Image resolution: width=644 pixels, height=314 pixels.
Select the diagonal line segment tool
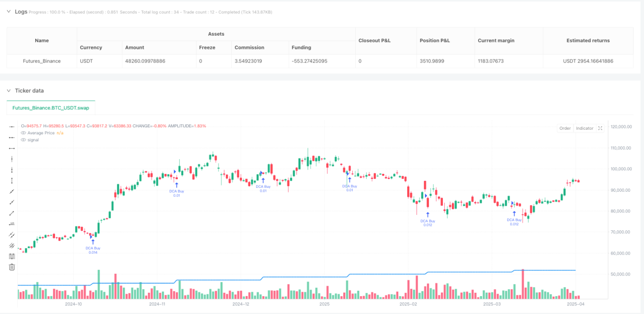click(12, 213)
